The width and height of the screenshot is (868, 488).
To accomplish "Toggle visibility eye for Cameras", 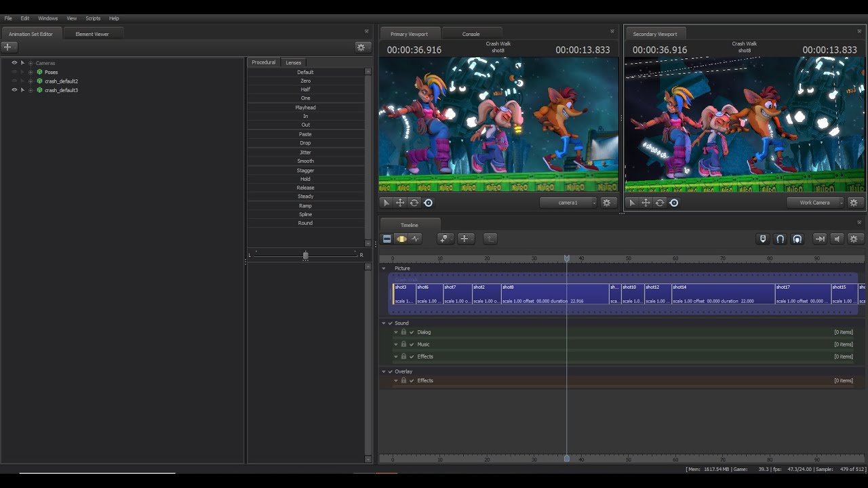I will coord(14,63).
